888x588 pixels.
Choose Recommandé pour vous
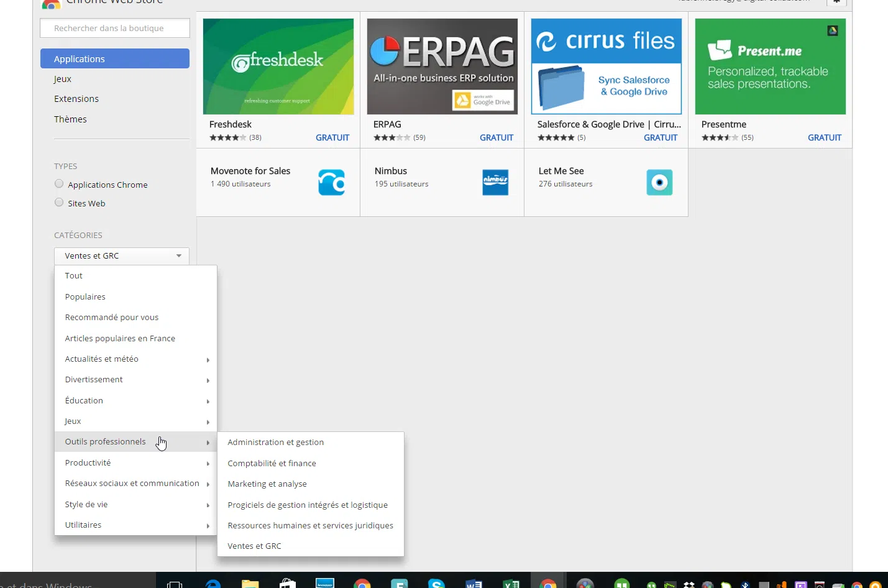135,318
